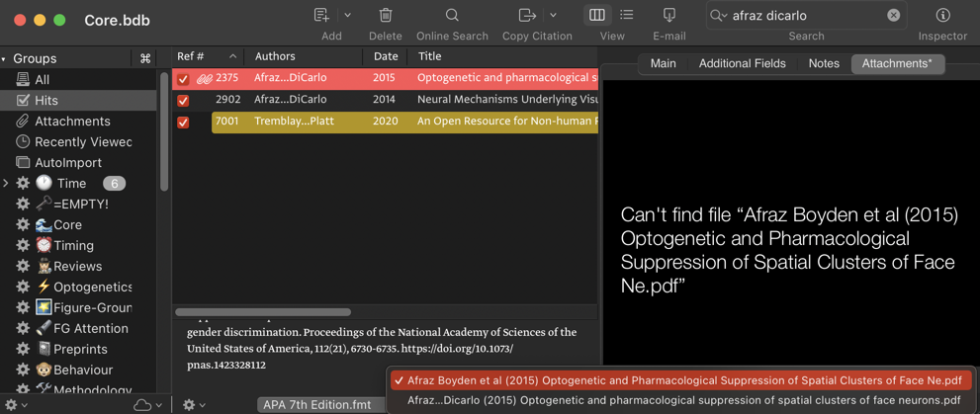Open the cloud sync dropdown
The width and height of the screenshot is (980, 414).
(148, 405)
